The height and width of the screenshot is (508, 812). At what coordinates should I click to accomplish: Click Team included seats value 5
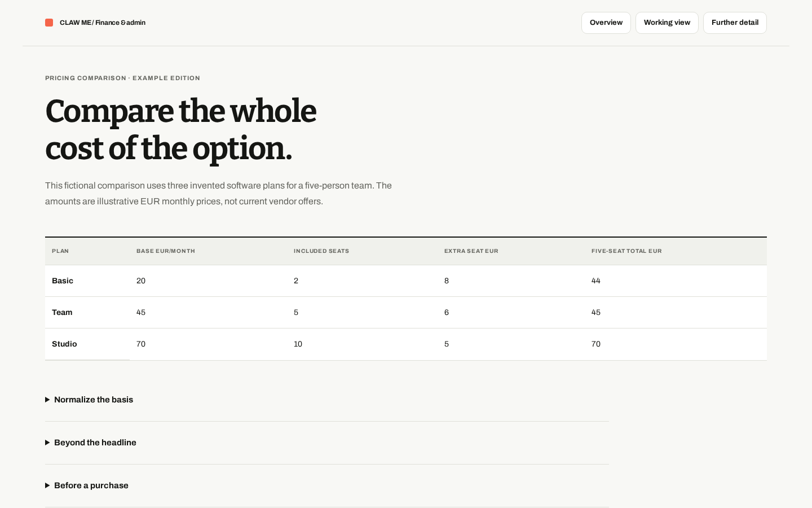[x=296, y=312]
